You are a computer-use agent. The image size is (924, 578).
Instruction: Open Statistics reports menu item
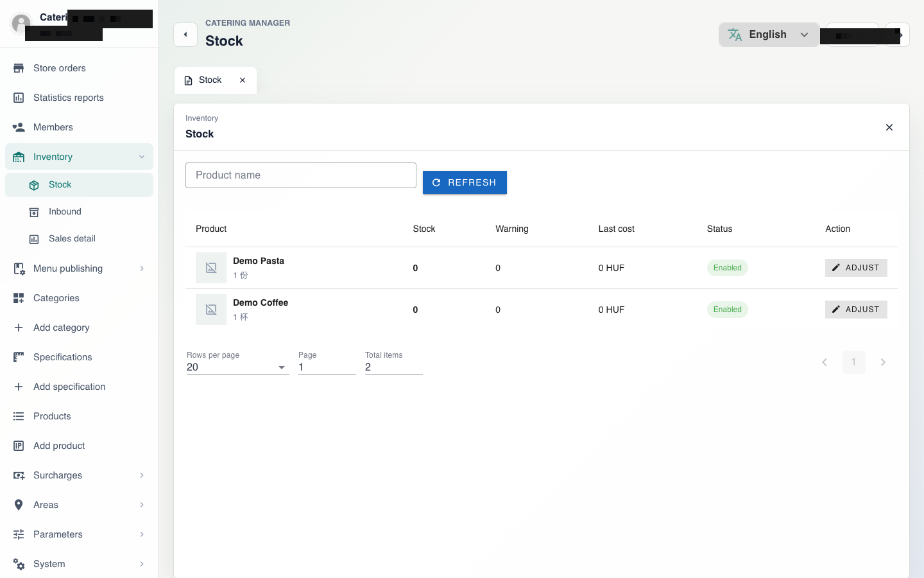(79, 98)
